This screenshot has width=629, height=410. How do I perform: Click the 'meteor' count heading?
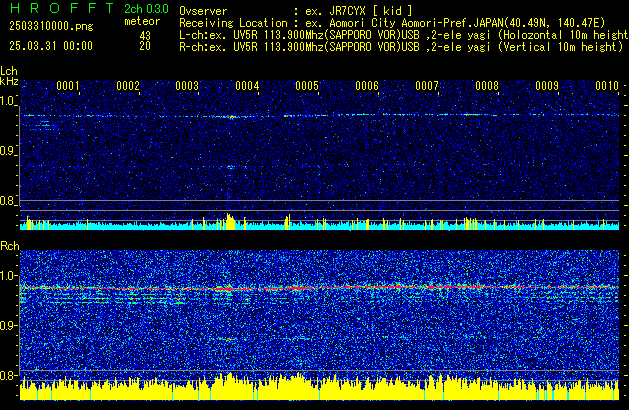click(142, 21)
